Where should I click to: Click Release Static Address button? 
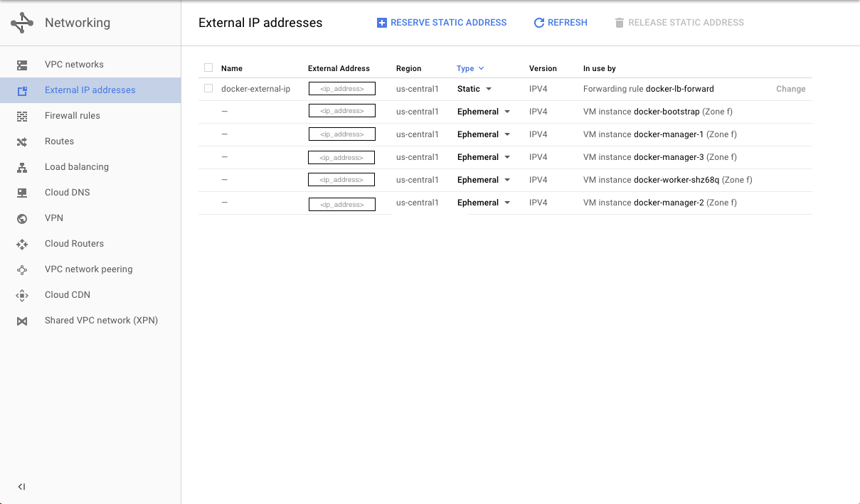coord(679,23)
